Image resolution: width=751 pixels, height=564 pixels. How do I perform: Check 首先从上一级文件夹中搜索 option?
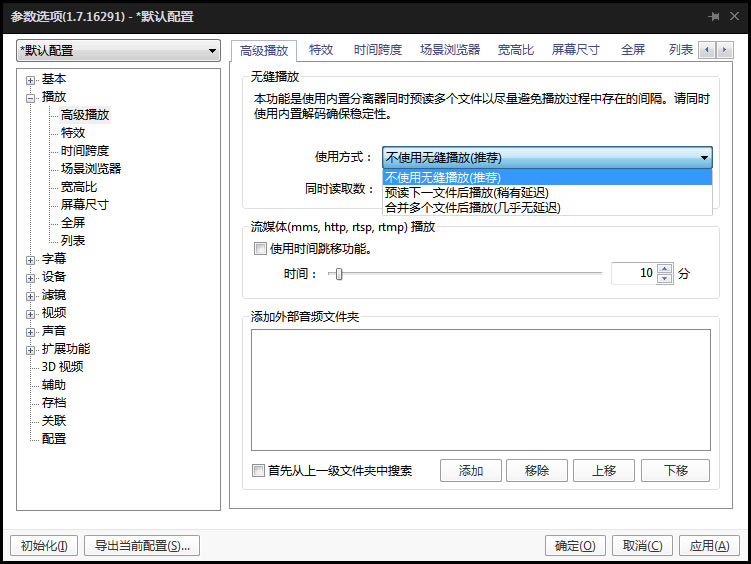[x=260, y=471]
